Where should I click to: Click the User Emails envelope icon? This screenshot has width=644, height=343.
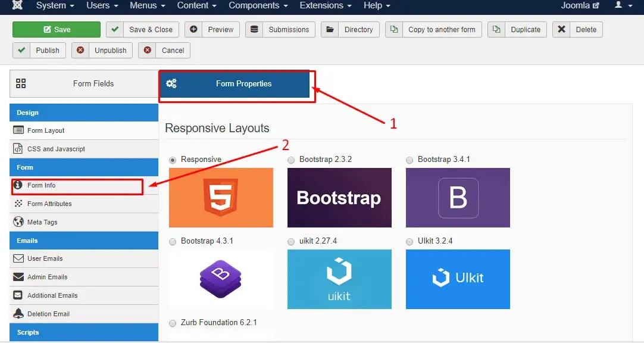click(x=18, y=258)
